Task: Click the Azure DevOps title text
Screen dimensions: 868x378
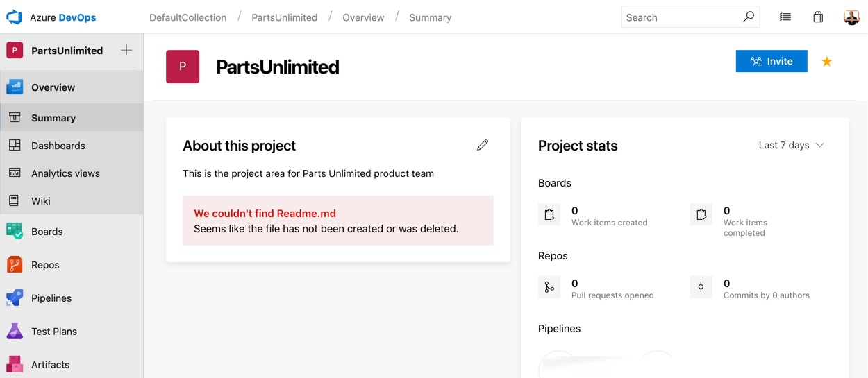Action: [x=63, y=17]
